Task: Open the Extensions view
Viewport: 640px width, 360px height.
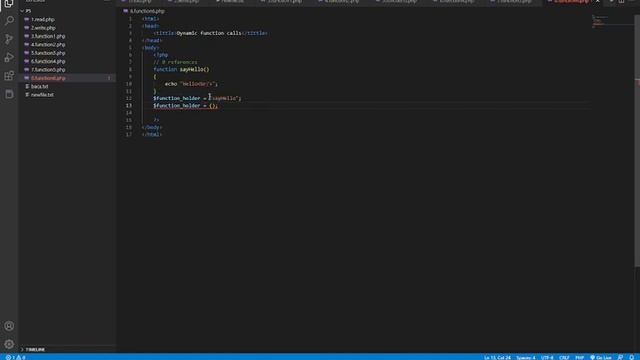Action: 9,76
